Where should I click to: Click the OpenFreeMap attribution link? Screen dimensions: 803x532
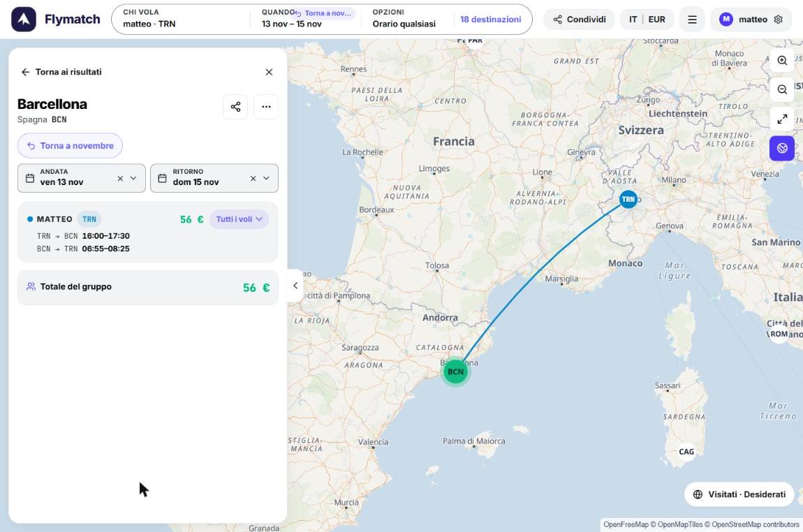[626, 524]
